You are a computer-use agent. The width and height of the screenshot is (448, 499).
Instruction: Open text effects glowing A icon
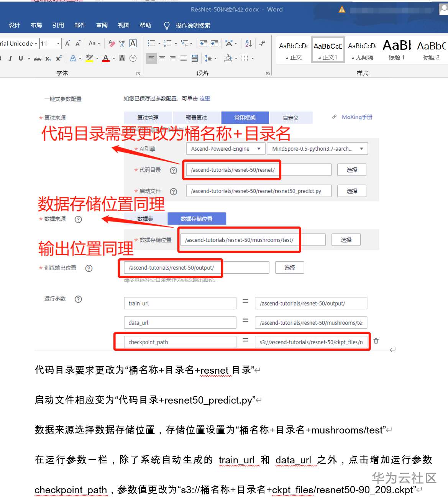[73, 58]
